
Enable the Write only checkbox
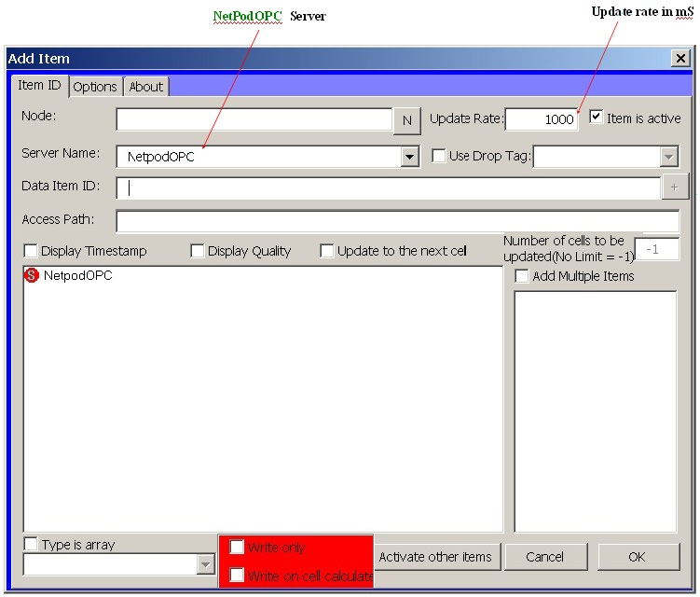[x=237, y=547]
